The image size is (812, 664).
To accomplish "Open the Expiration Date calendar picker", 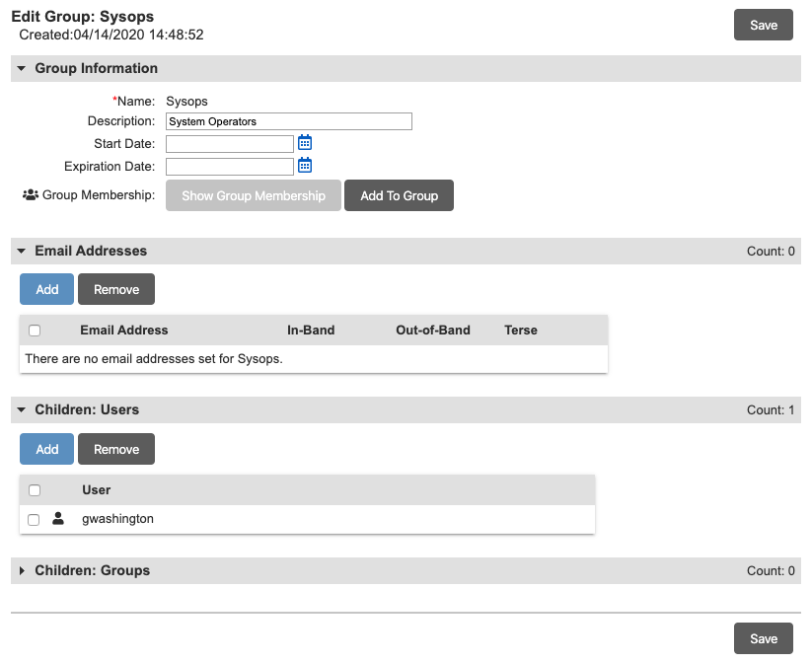I will click(305, 165).
